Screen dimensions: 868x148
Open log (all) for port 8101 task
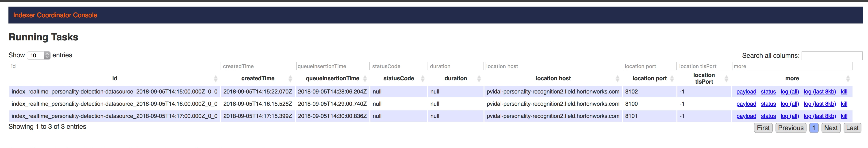coord(790,116)
